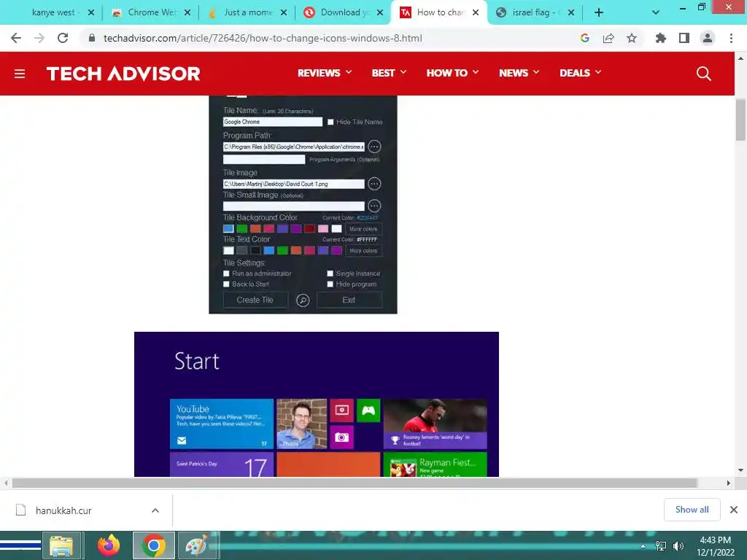Browse for the Program Path

[x=374, y=147]
